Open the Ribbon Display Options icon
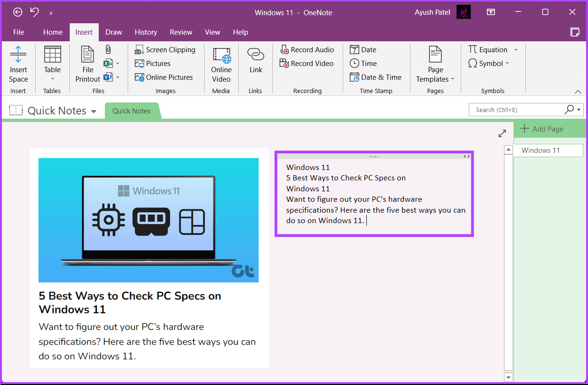This screenshot has height=385, width=588. [x=491, y=12]
